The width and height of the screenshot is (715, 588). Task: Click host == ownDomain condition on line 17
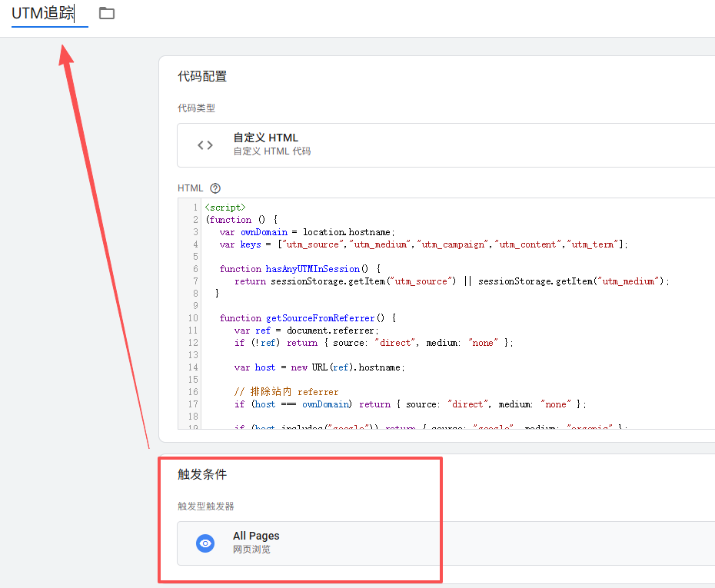[302, 404]
